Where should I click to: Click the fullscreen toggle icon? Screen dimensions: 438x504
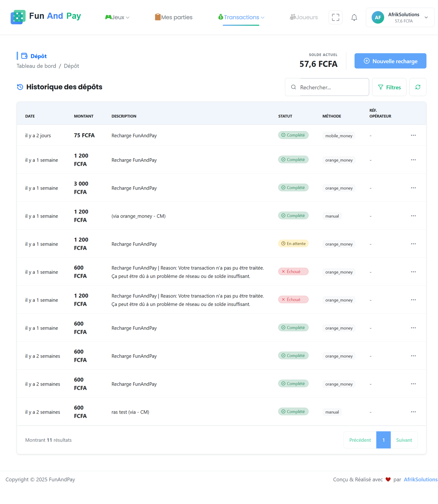335,17
